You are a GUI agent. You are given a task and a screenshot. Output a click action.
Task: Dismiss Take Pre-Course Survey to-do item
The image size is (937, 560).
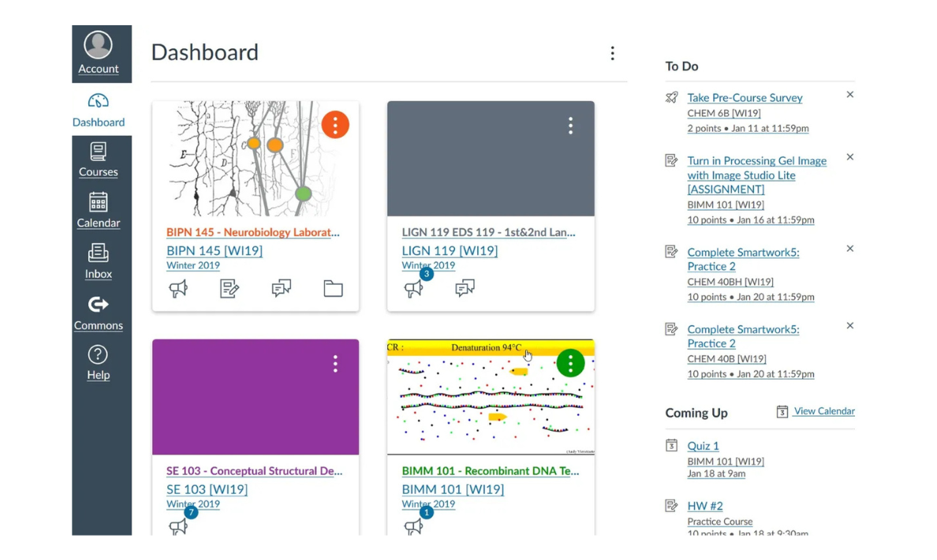(849, 95)
